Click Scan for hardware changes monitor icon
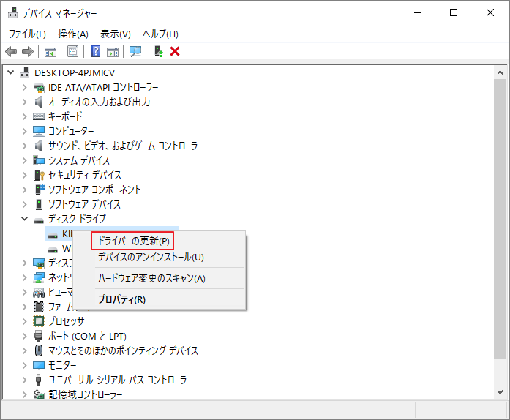The width and height of the screenshot is (510, 420). pyautogui.click(x=135, y=51)
